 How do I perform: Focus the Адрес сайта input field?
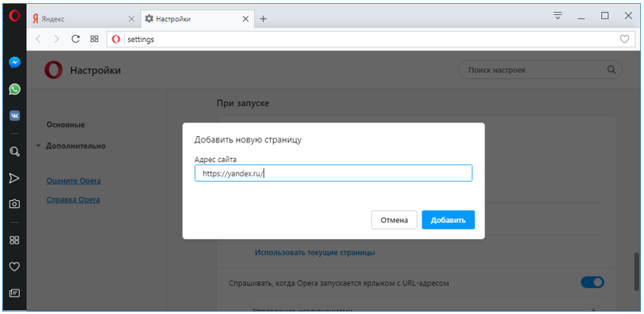[334, 173]
